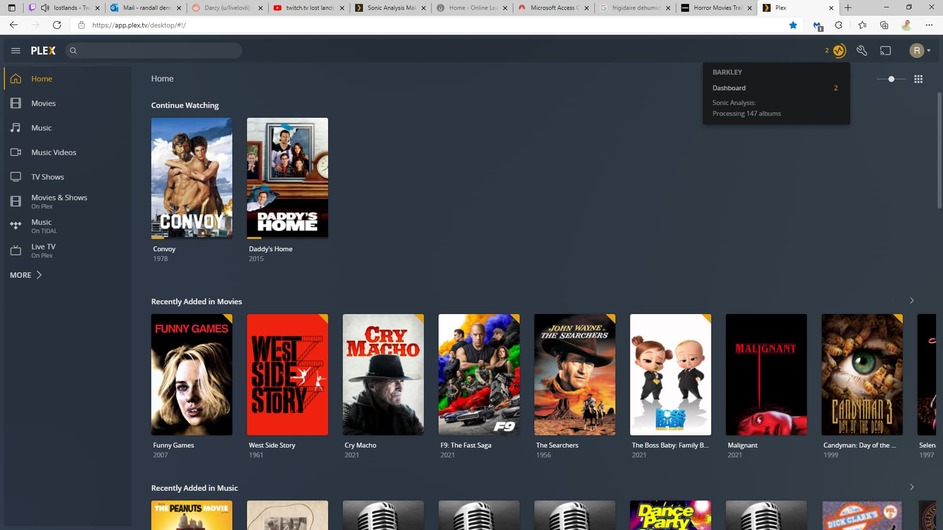The height and width of the screenshot is (530, 943).
Task: Click the Music Videos camera icon
Action: (16, 152)
